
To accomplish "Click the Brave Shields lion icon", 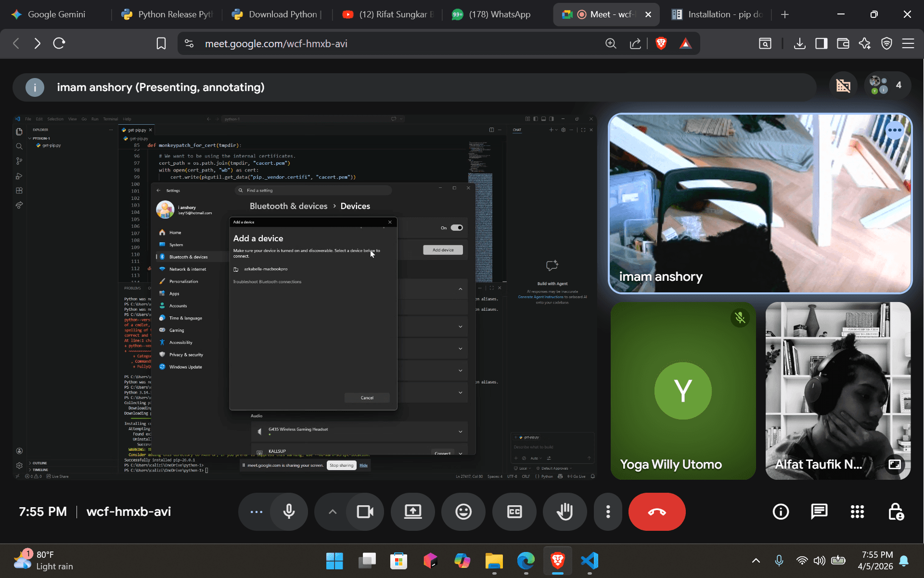I will (x=661, y=43).
